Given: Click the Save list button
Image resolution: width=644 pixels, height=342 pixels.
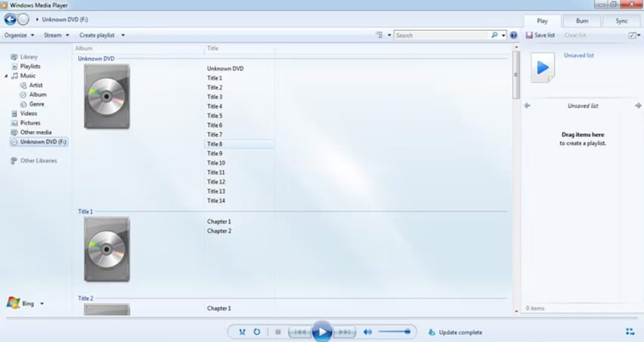Looking at the screenshot, I should (540, 35).
